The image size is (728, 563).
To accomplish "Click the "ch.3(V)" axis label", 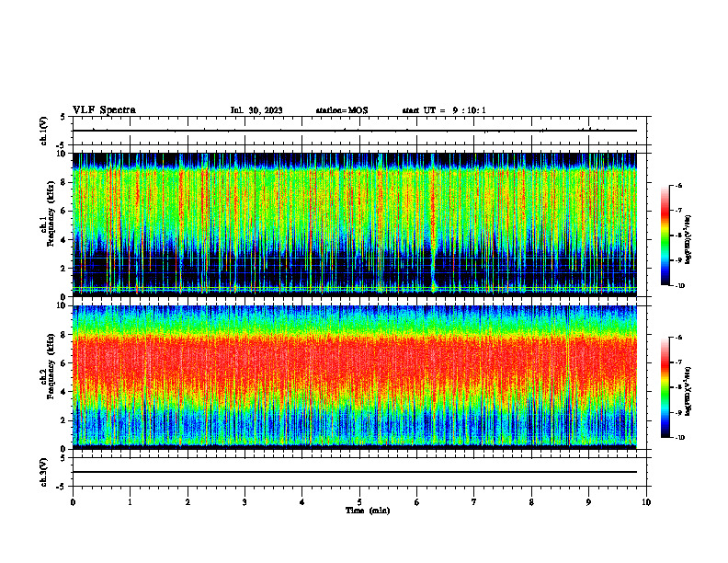I will coord(44,472).
